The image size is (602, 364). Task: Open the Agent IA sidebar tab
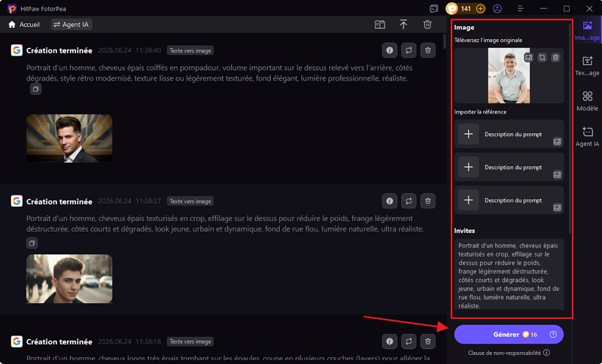tap(587, 137)
